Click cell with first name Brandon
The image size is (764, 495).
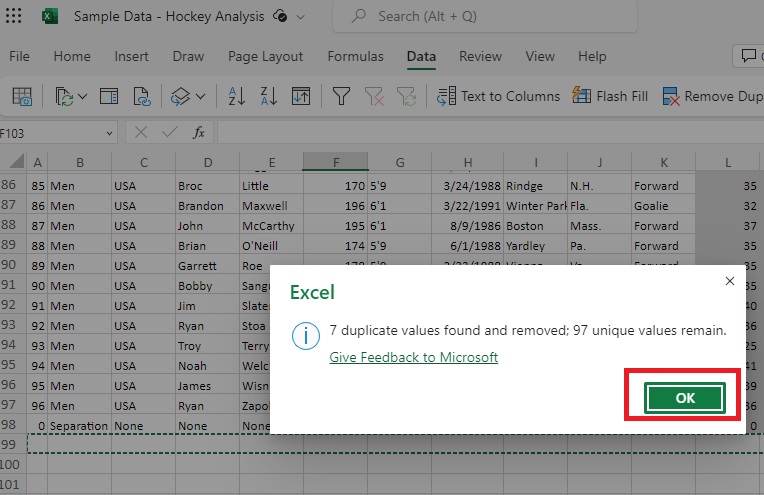[x=208, y=206]
